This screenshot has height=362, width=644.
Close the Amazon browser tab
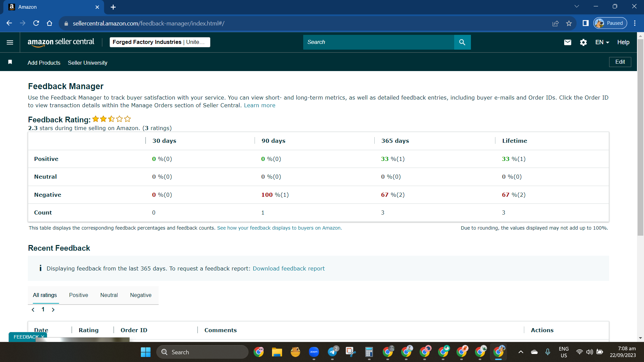pos(97,7)
